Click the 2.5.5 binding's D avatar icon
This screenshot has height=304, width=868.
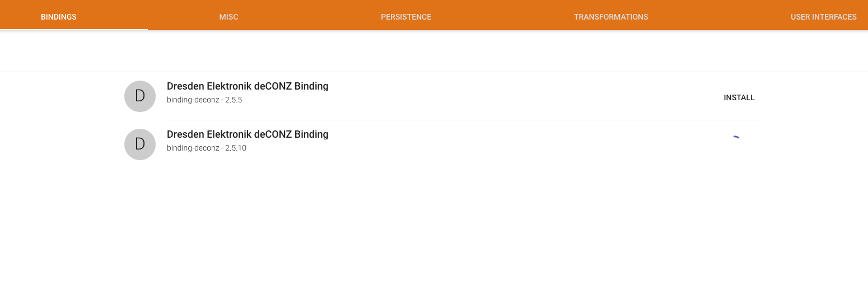point(140,96)
